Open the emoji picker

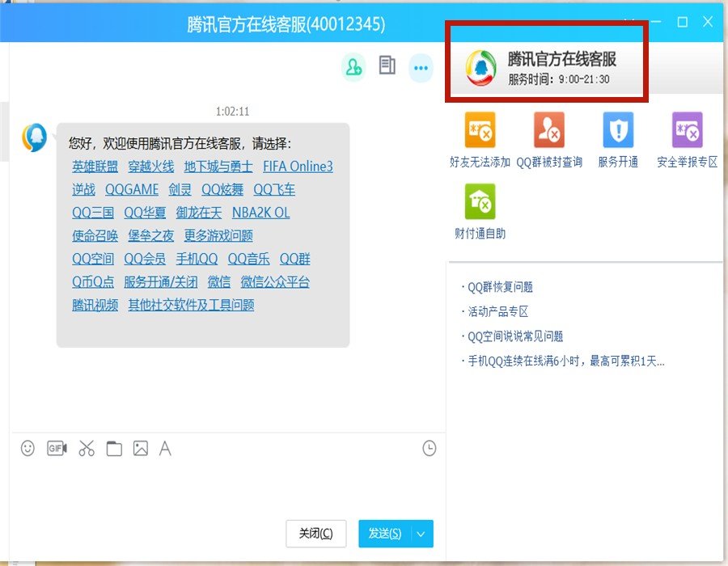click(x=28, y=448)
